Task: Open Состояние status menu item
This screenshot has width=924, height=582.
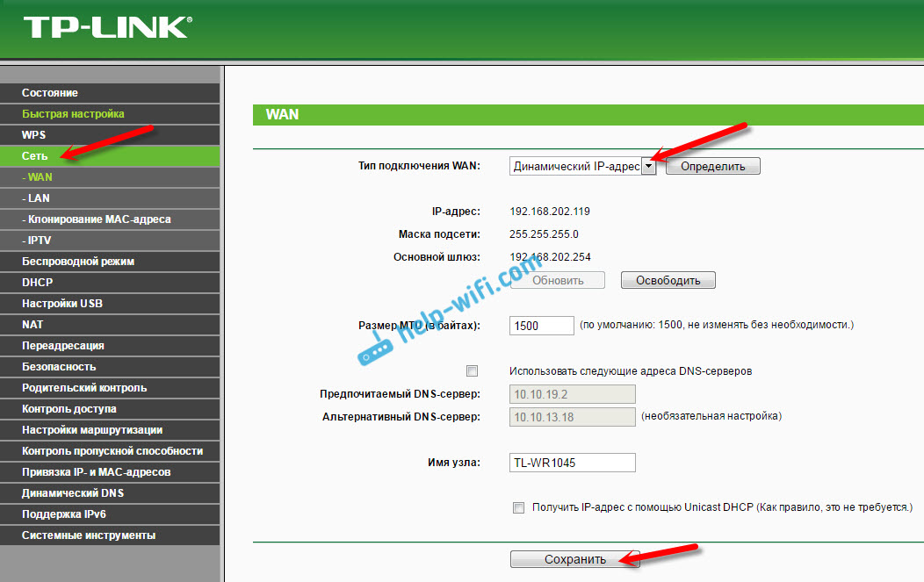Action: [x=50, y=93]
